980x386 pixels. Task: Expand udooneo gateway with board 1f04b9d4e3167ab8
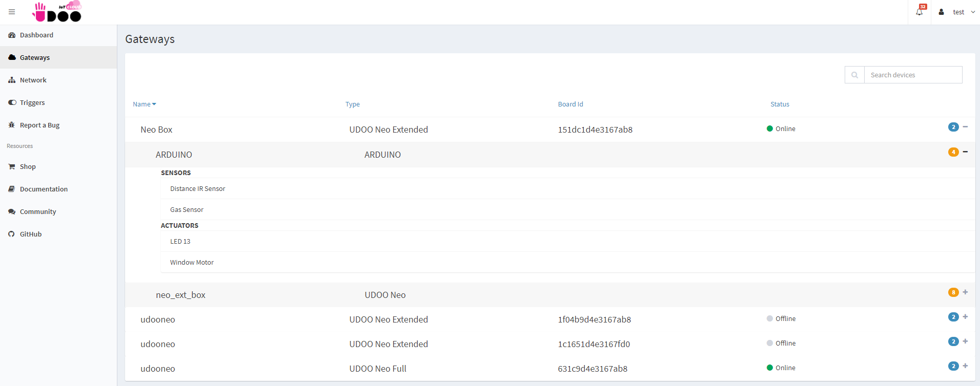click(965, 316)
